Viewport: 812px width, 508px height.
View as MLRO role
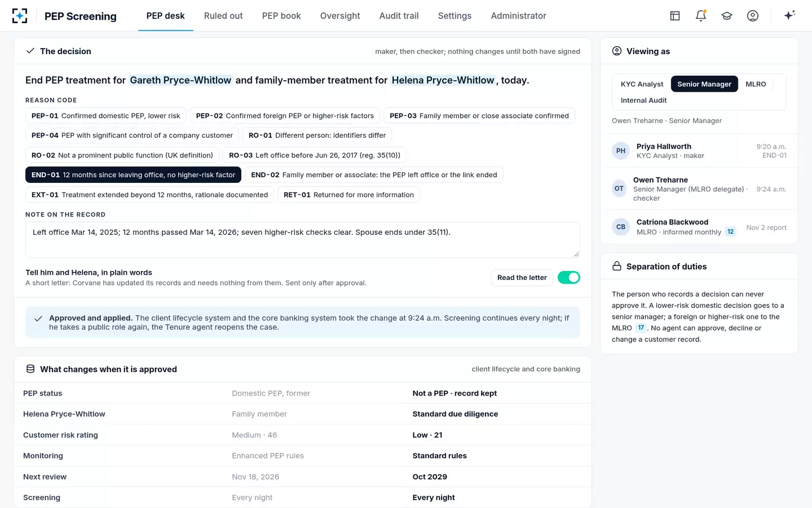(756, 84)
